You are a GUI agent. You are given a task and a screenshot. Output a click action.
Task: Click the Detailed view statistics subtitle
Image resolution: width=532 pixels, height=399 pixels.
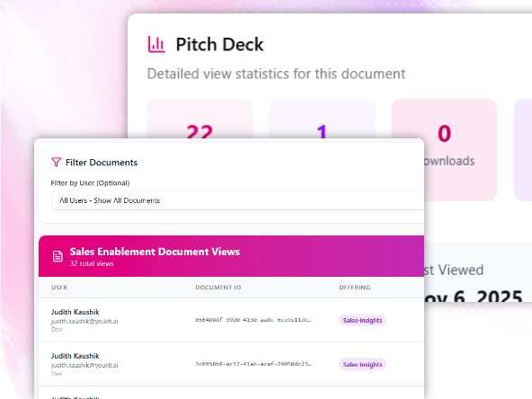[x=276, y=74]
